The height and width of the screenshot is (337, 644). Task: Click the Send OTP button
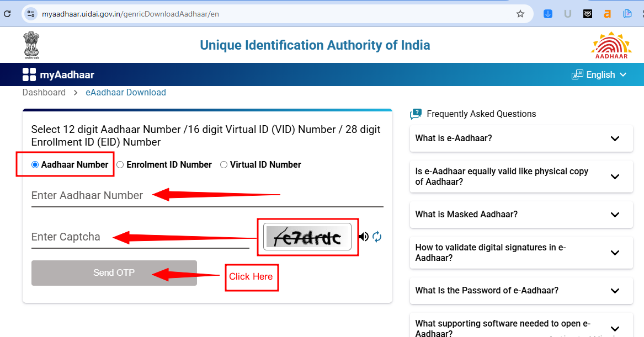coord(114,273)
